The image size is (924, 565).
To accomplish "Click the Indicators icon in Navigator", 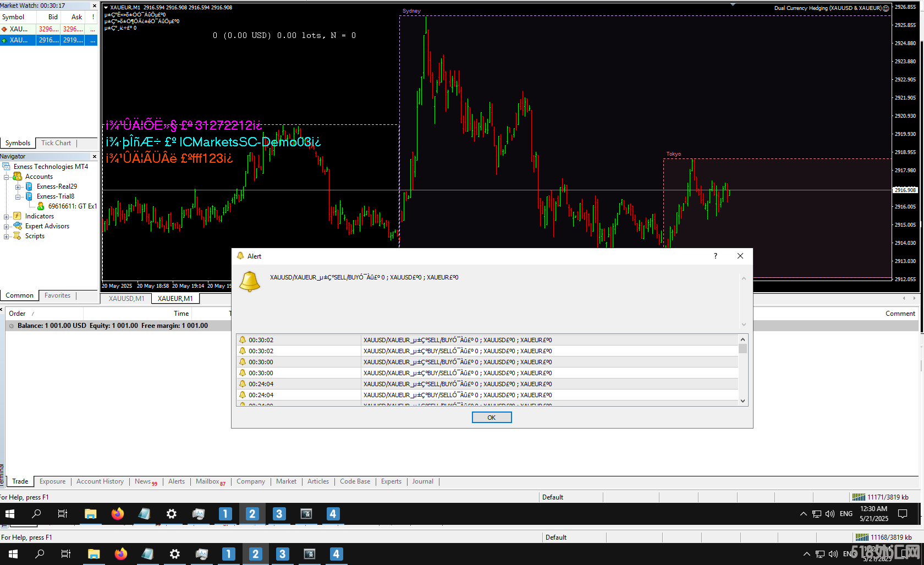I will click(x=18, y=216).
